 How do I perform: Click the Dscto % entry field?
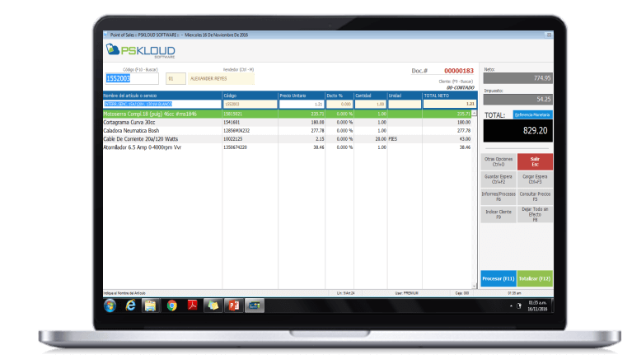tap(339, 104)
